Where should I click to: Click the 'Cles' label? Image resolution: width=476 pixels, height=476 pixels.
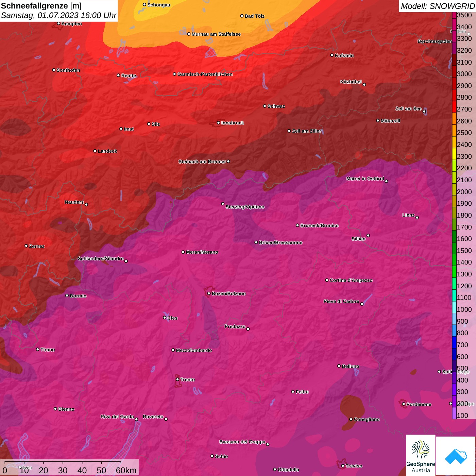(172, 318)
